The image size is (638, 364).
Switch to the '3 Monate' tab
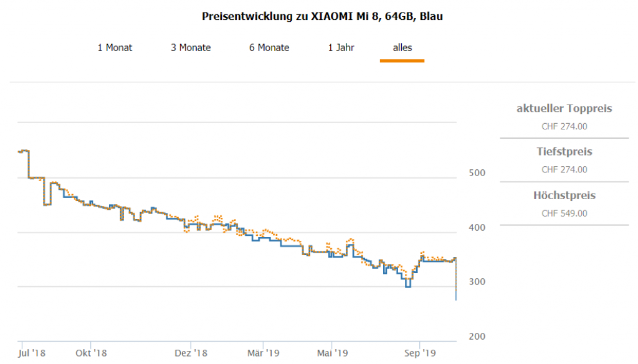(191, 47)
